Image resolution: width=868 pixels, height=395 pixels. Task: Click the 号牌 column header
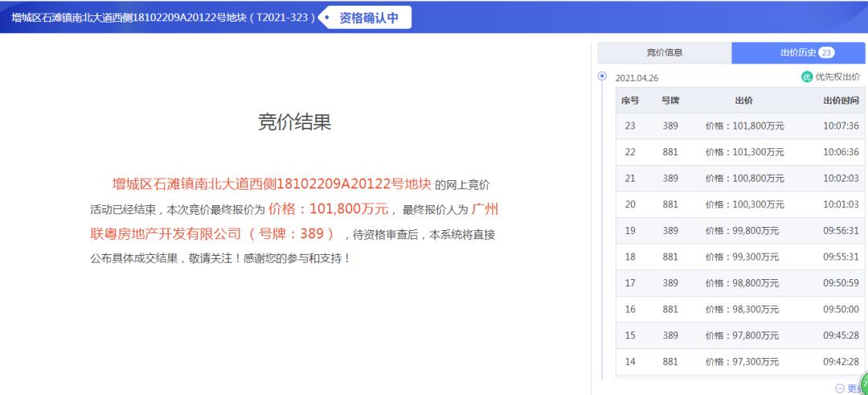670,101
